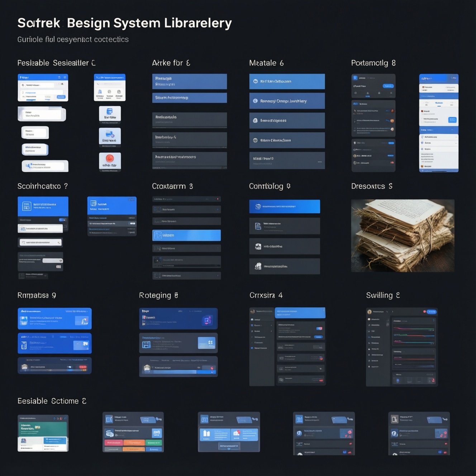
Task: Expand the first chevron item in the Crxsira sidebar
Action: coord(271,325)
